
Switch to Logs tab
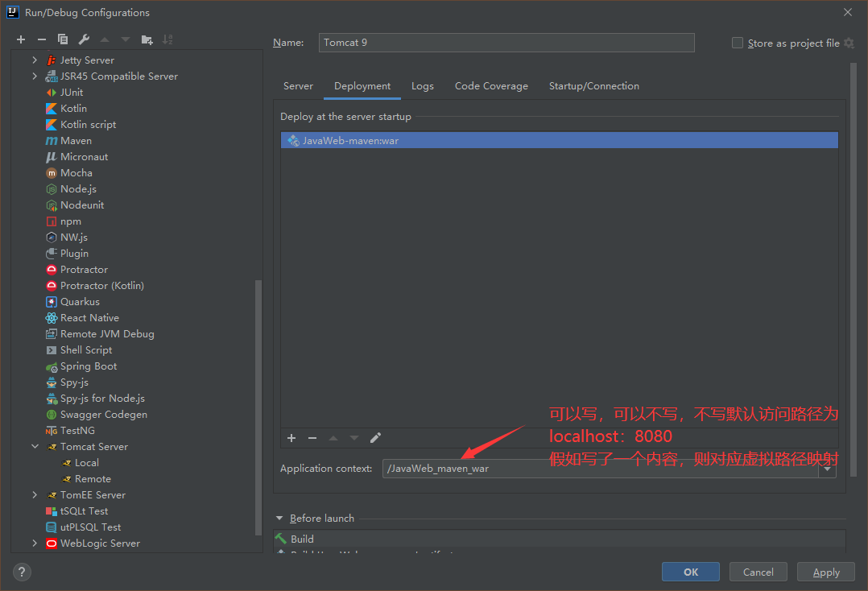[x=423, y=86]
